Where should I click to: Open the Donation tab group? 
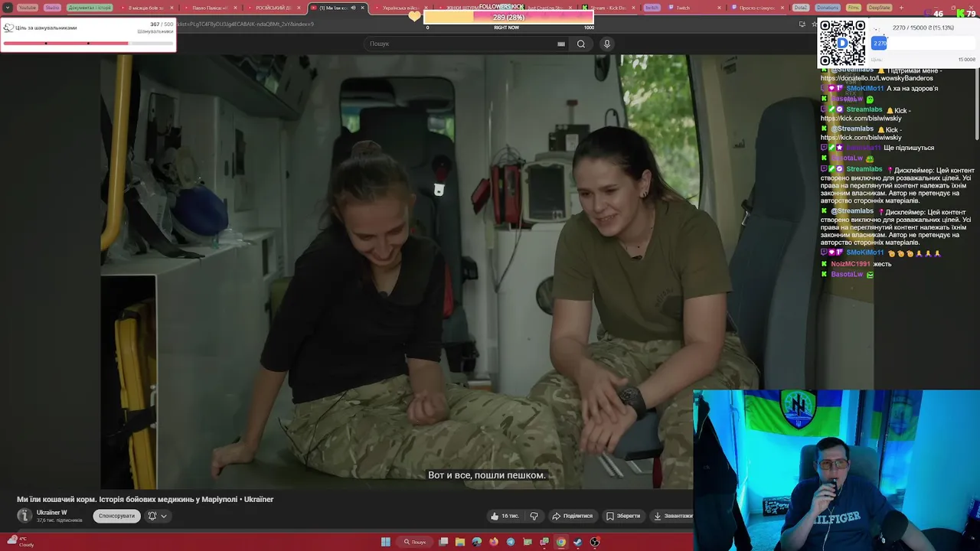828,8
